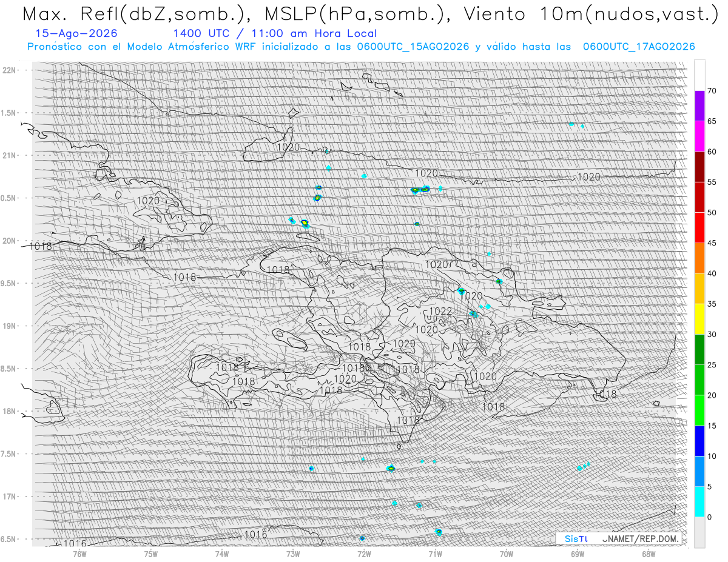
Task: Click the '17N' latitude label
Action: pyautogui.click(x=9, y=497)
